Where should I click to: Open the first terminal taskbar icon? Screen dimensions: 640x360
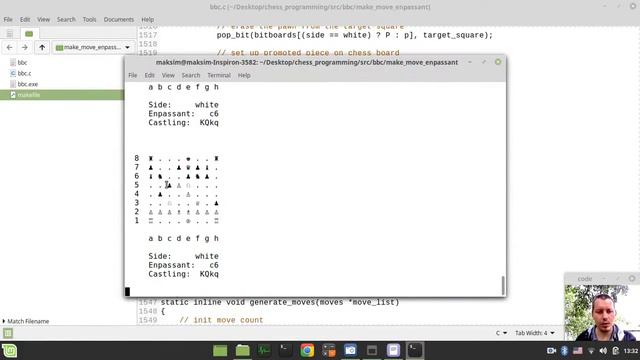pos(285,351)
